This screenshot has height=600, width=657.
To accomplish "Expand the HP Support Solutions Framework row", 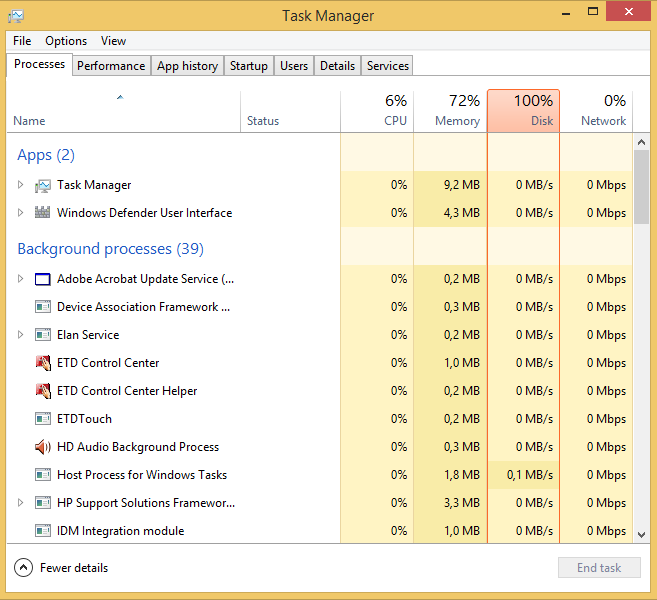I will (20, 503).
